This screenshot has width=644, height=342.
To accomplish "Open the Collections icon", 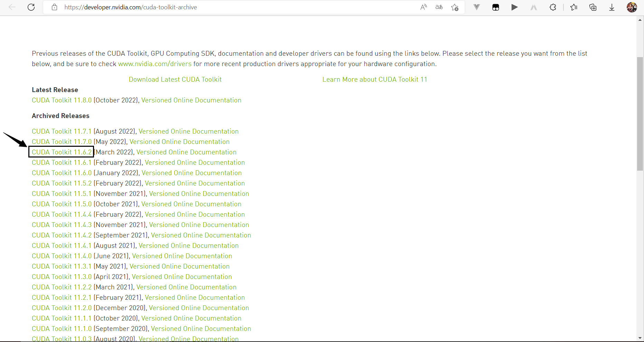I will click(x=593, y=7).
